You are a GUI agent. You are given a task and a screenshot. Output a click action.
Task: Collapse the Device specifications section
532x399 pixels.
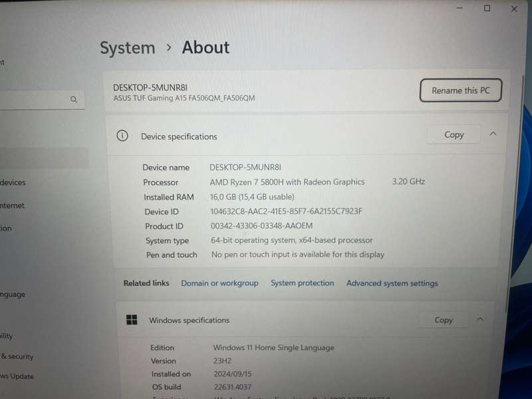point(493,134)
